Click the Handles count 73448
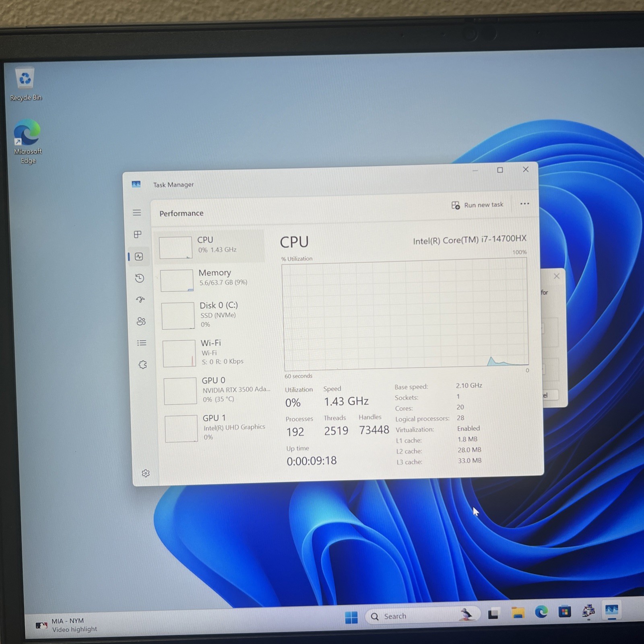This screenshot has width=644, height=644. point(374,430)
